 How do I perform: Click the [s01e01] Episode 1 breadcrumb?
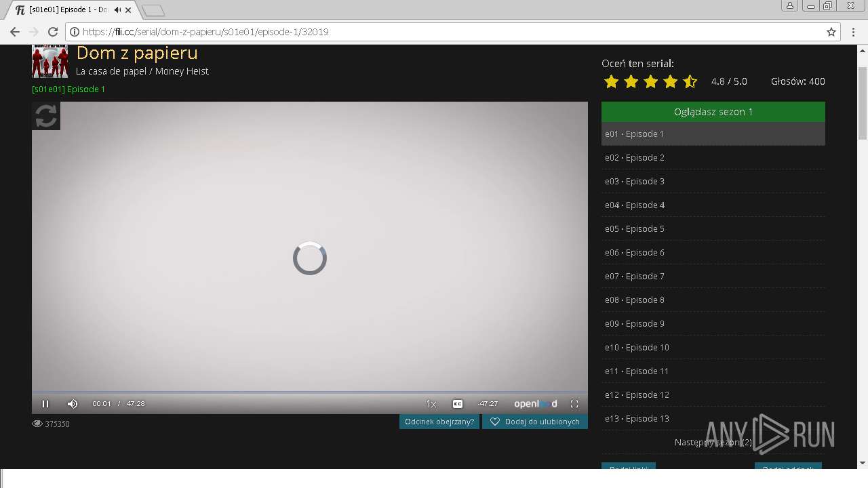[x=68, y=89]
